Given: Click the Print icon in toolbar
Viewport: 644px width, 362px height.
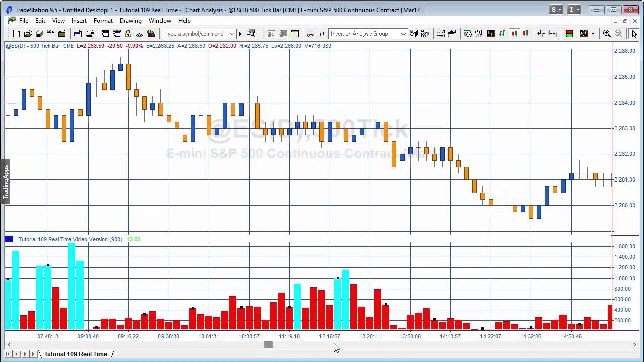Looking at the screenshot, I should (90, 34).
